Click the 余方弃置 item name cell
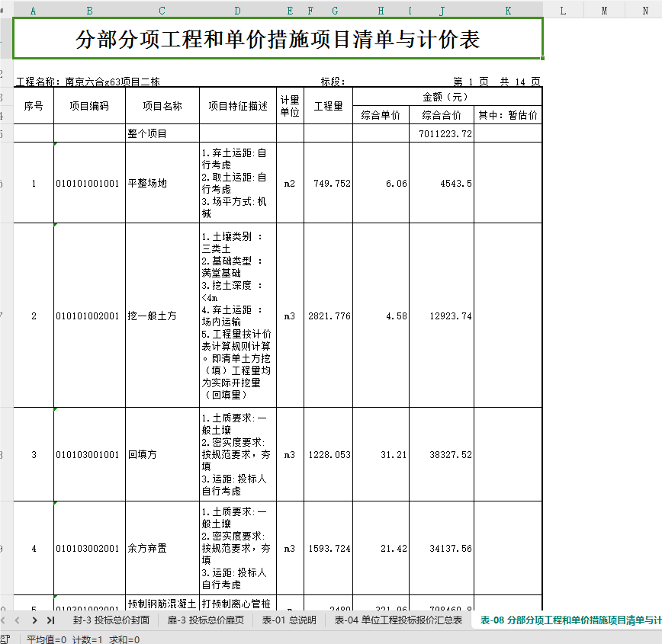The width and height of the screenshot is (662, 644). click(x=162, y=548)
